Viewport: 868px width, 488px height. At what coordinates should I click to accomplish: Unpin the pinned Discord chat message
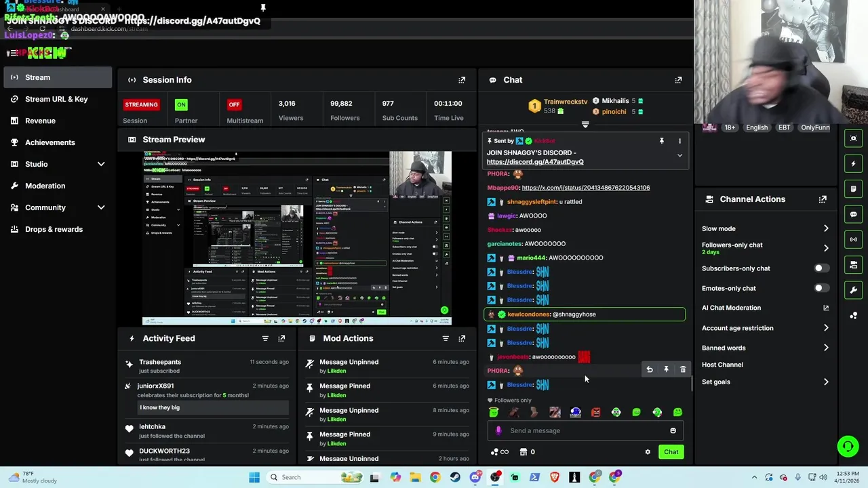662,141
